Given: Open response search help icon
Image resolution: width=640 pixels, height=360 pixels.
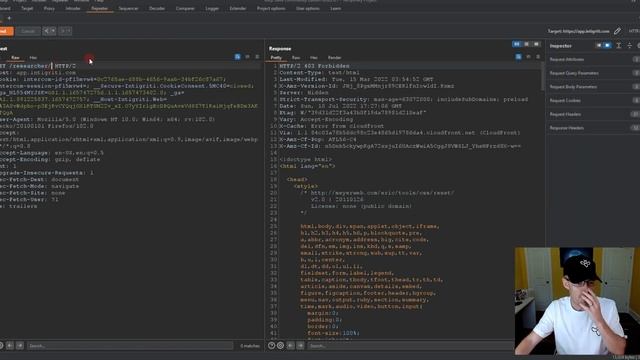Looking at the screenshot, I should (271, 346).
